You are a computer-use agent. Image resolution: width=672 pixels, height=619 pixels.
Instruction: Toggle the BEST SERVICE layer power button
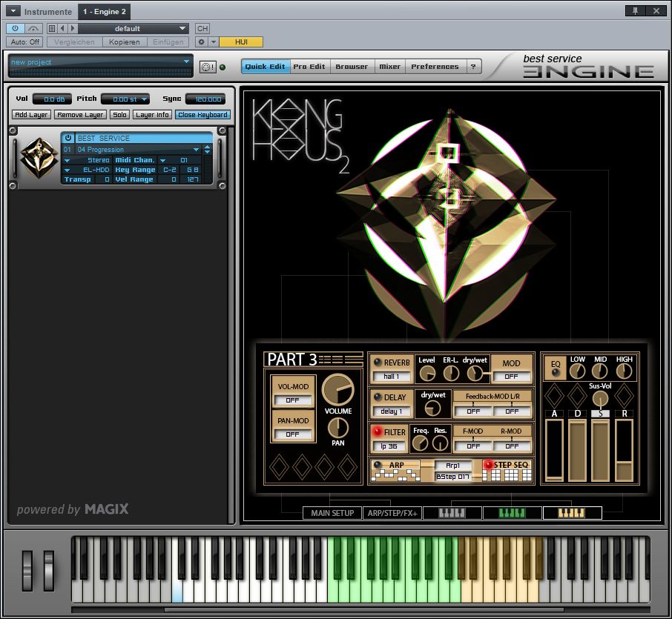pos(67,138)
